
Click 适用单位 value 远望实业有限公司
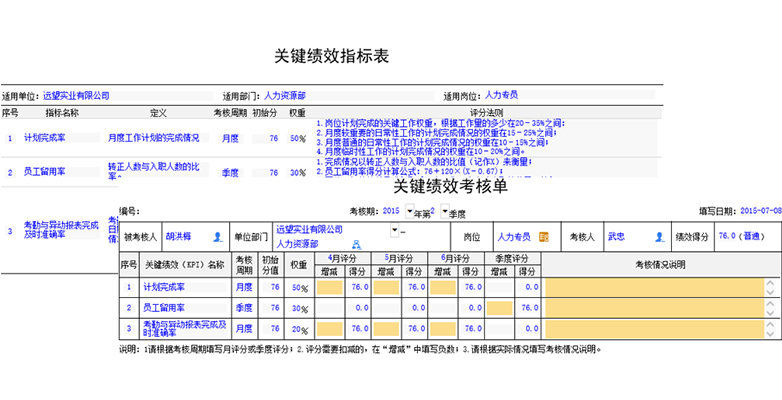[75, 96]
